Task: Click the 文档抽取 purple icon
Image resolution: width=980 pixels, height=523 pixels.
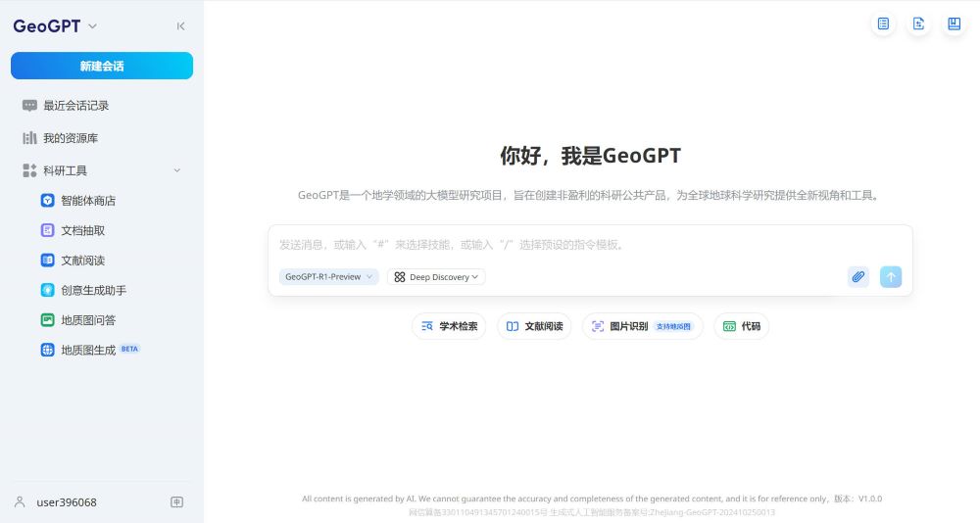Action: [47, 230]
